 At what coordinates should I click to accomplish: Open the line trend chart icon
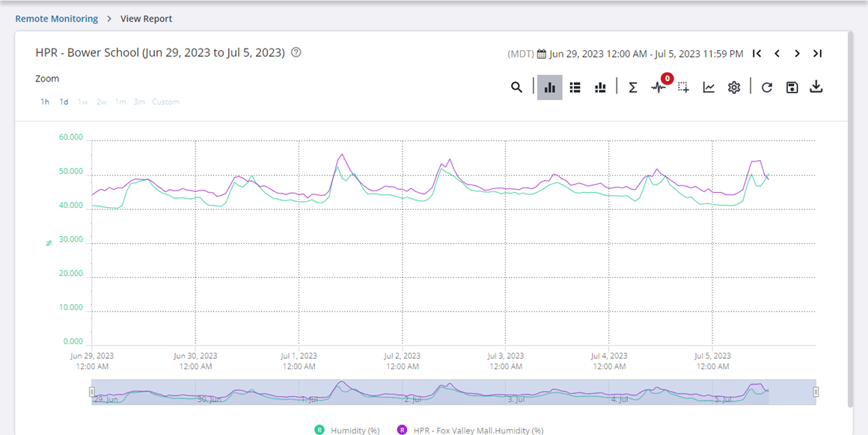tap(709, 87)
